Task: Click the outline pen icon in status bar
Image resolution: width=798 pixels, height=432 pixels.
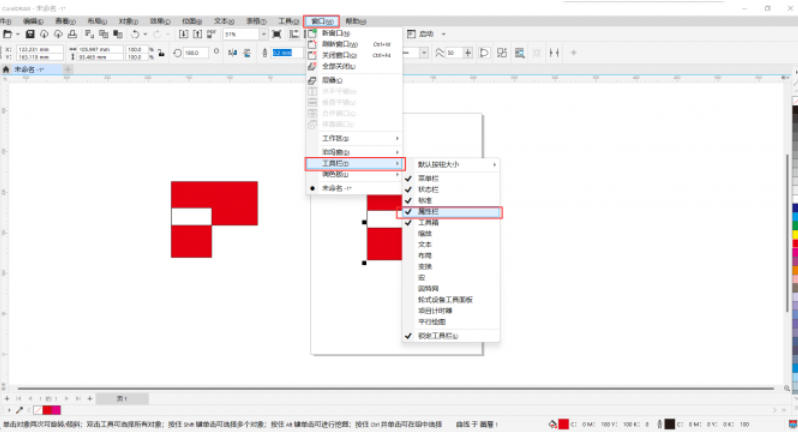Action: coord(660,424)
